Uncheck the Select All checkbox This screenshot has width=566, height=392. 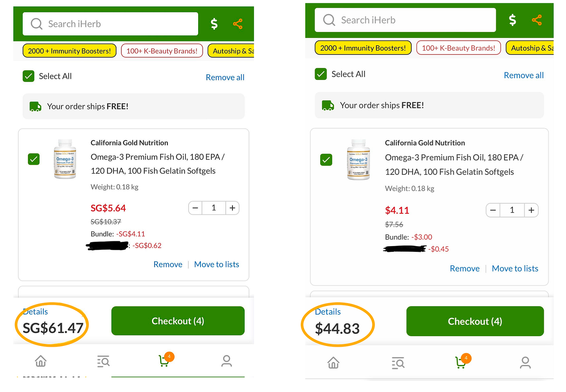(x=28, y=76)
